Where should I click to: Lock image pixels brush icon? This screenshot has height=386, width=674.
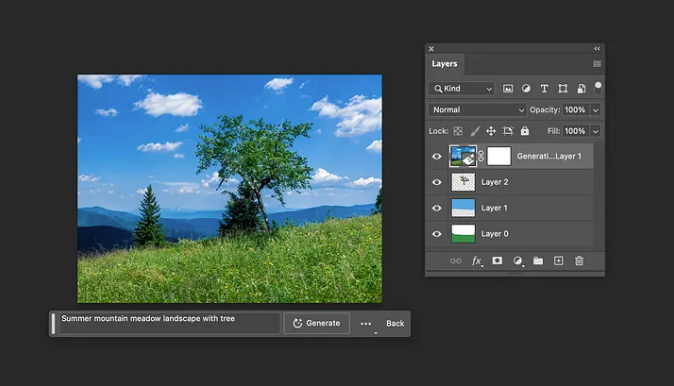coord(475,131)
